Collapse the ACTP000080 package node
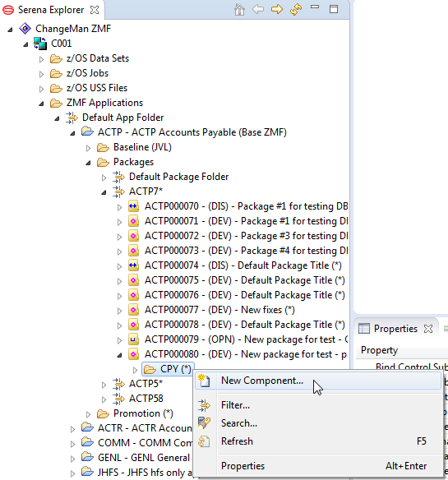448x480 pixels. 120,355
